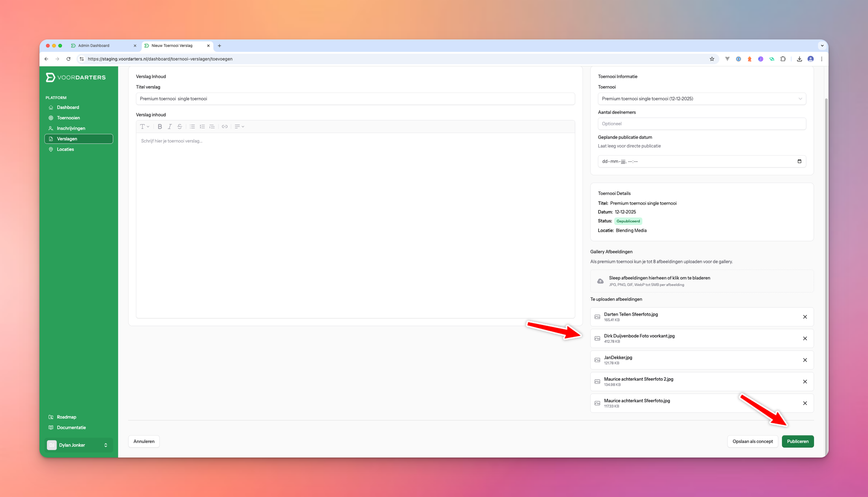This screenshot has height=497, width=868.
Task: Save report with Opslaan als concept
Action: tap(752, 441)
